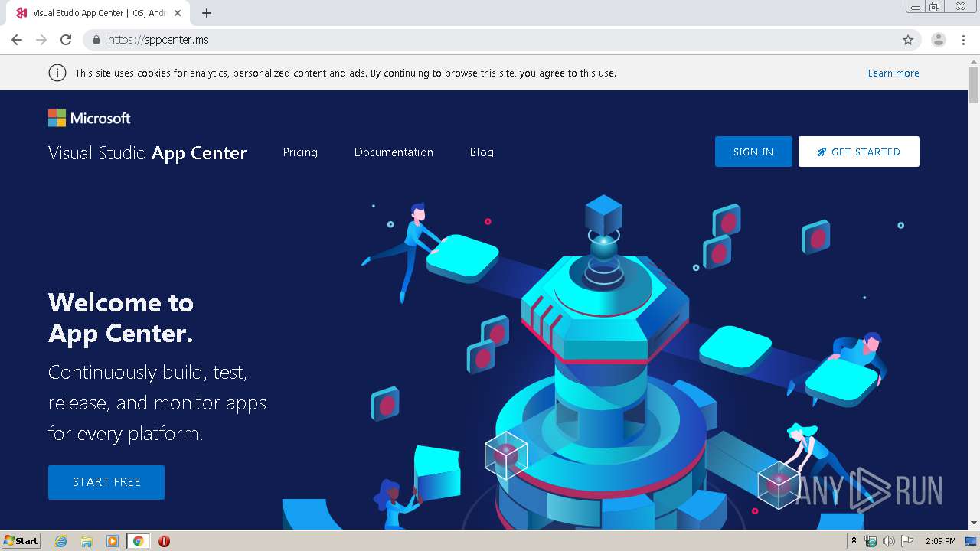Show hidden system tray icons

[x=854, y=541]
